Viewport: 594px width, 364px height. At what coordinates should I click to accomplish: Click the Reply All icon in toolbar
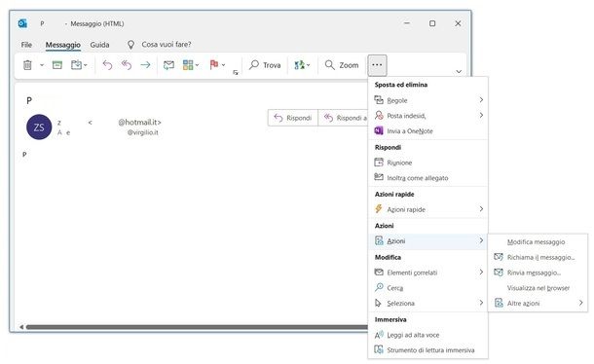(x=127, y=65)
